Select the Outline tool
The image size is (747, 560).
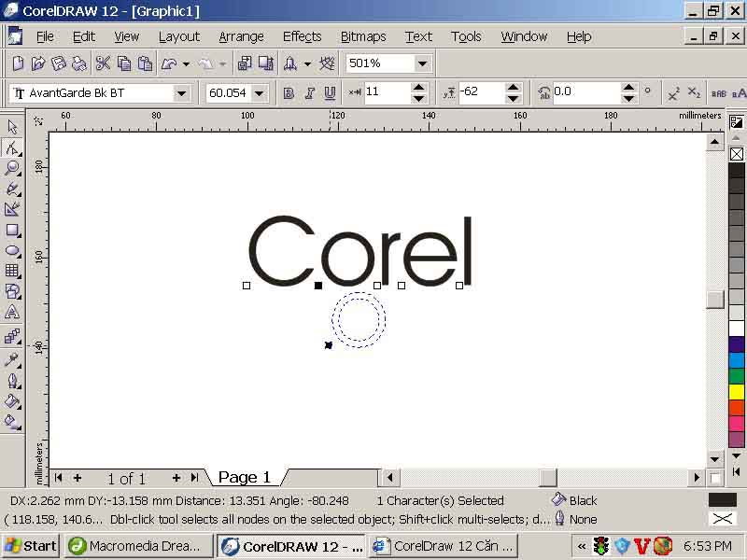(12, 381)
